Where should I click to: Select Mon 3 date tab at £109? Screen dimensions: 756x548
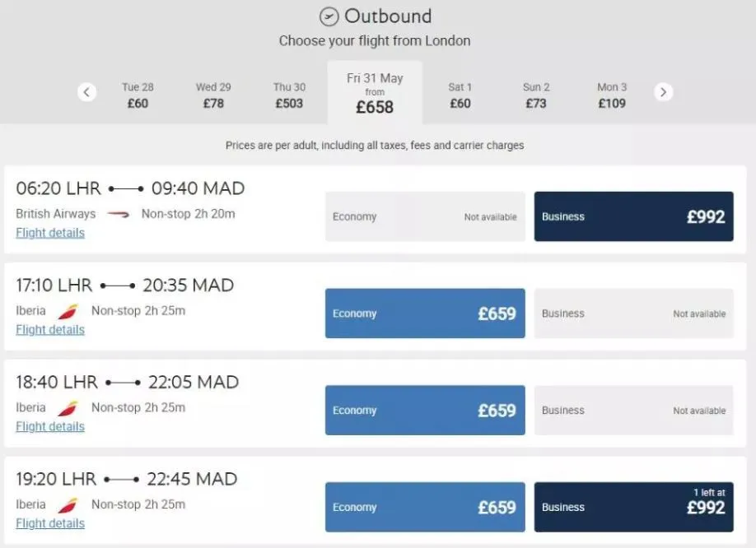pos(612,95)
